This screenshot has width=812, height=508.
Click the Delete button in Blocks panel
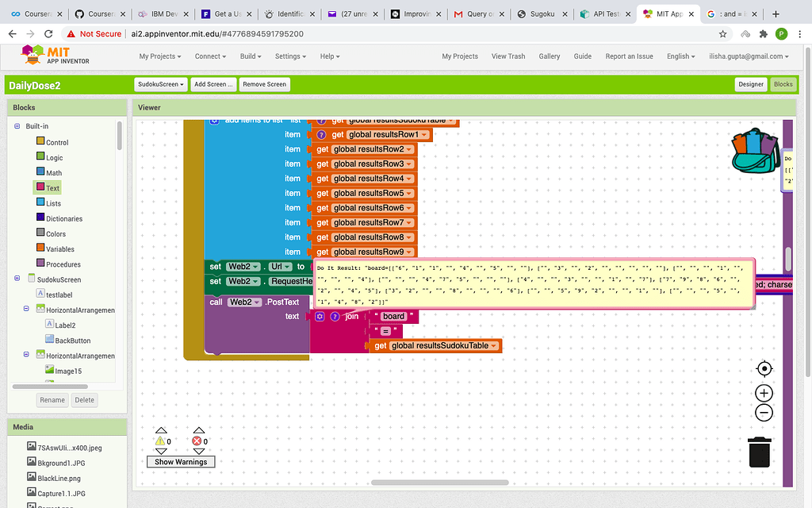tap(84, 400)
